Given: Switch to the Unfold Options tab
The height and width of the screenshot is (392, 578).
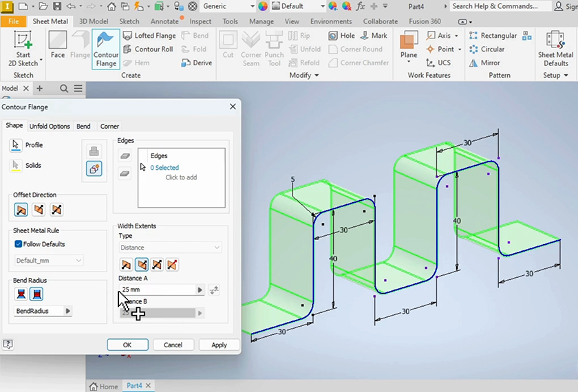Looking at the screenshot, I should [50, 127].
